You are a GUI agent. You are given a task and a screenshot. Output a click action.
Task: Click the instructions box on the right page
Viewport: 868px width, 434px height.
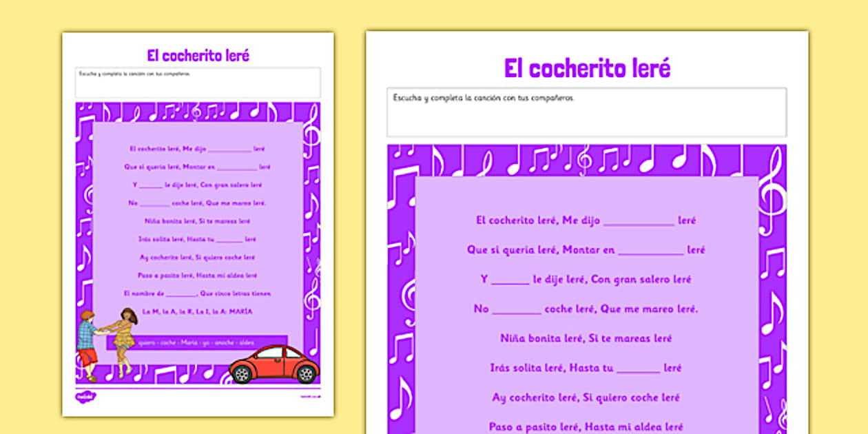pos(586,112)
